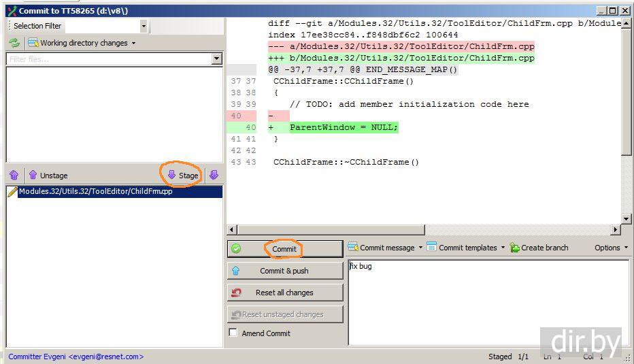Click the Selection Filter label

pos(37,26)
